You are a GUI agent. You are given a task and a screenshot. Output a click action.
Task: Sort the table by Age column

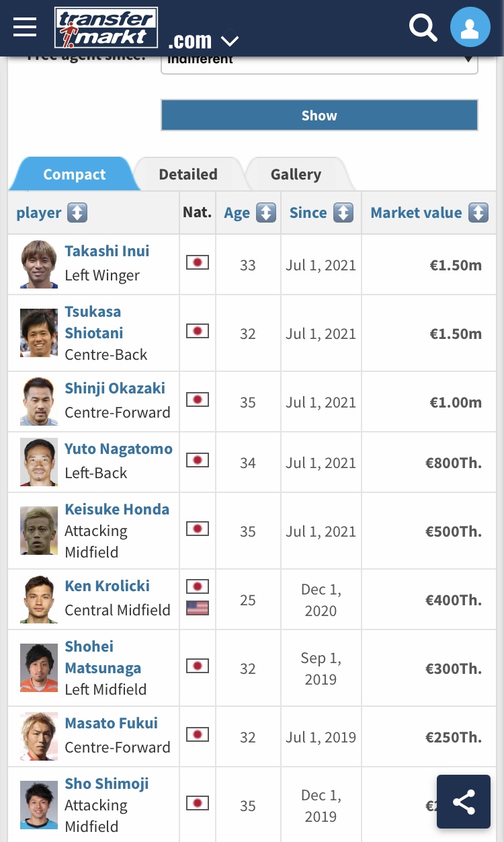[266, 213]
